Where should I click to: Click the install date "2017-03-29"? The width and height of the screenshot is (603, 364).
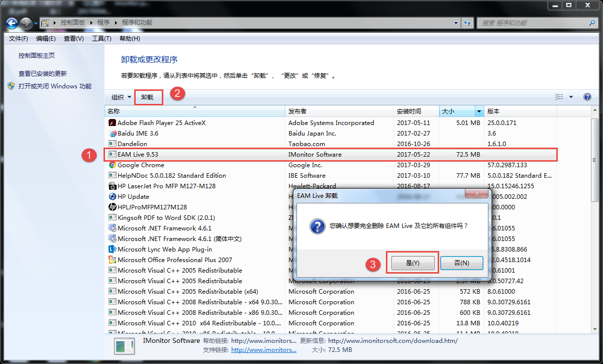(414, 165)
